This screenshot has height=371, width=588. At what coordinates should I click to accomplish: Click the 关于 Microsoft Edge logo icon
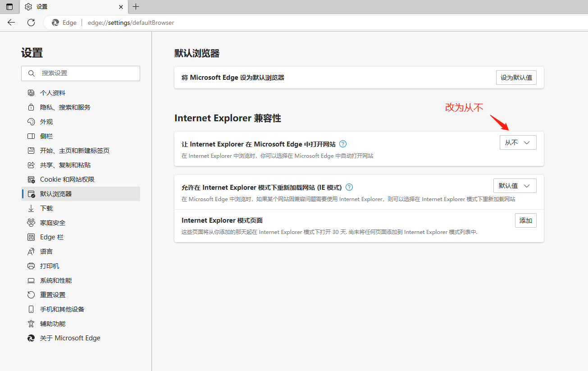click(x=31, y=338)
